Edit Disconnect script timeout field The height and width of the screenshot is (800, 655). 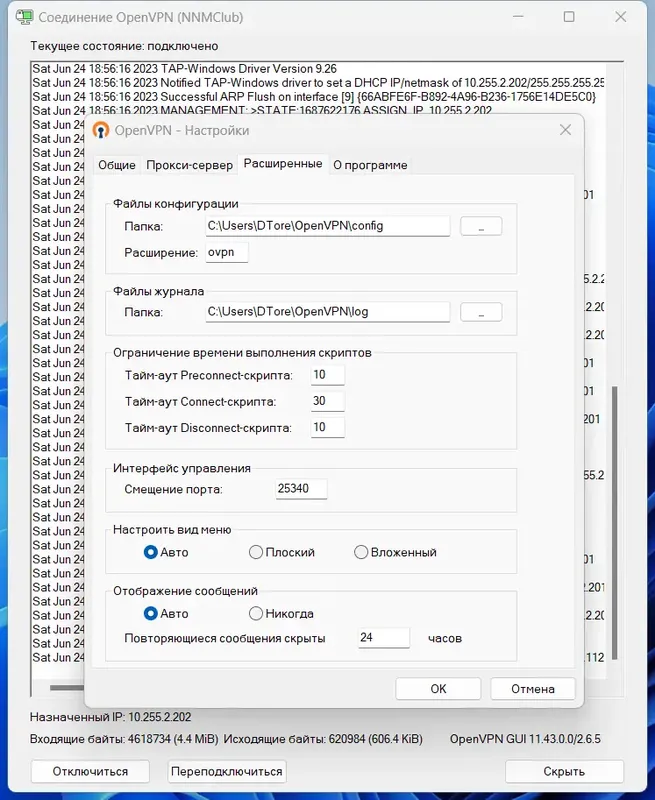click(x=328, y=428)
